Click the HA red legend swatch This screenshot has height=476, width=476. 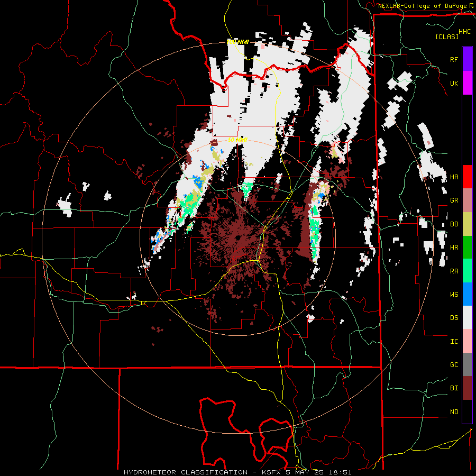[x=467, y=177]
